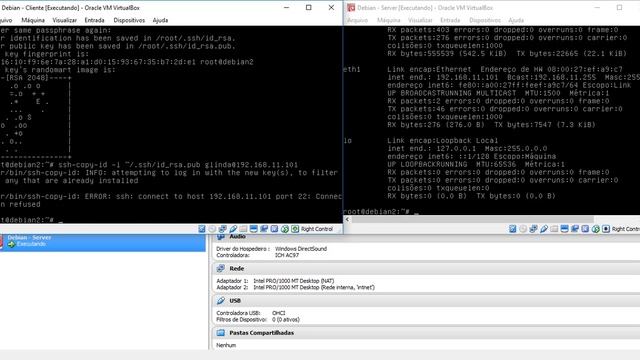640x360 pixels.
Task: Open Entrada menu in Cliente window
Action: (x=94, y=20)
